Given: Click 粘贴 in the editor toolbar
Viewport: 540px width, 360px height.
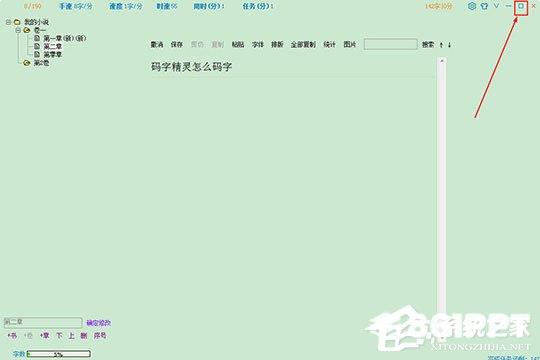Looking at the screenshot, I should 238,44.
